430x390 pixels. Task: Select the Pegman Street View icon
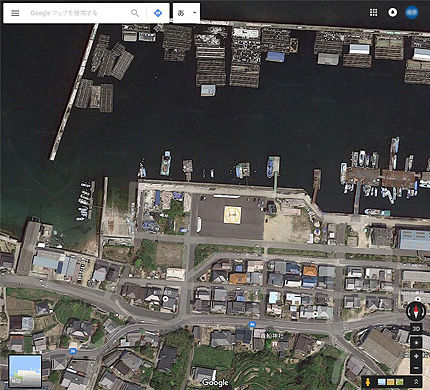pyautogui.click(x=368, y=382)
